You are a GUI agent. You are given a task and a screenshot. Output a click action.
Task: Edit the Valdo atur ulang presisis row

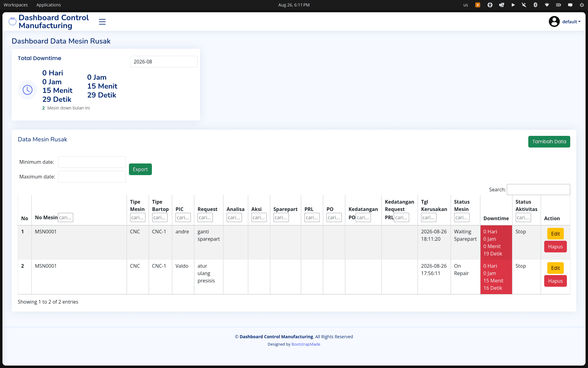pyautogui.click(x=555, y=268)
